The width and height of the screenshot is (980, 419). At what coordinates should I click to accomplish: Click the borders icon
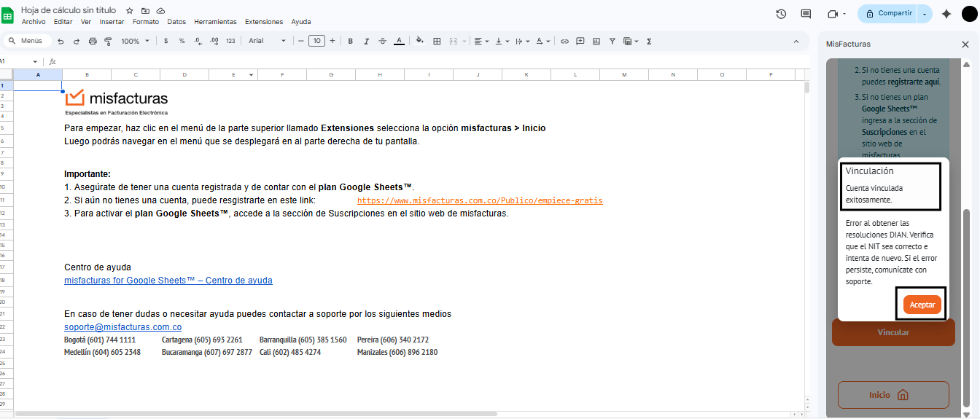[x=437, y=42]
